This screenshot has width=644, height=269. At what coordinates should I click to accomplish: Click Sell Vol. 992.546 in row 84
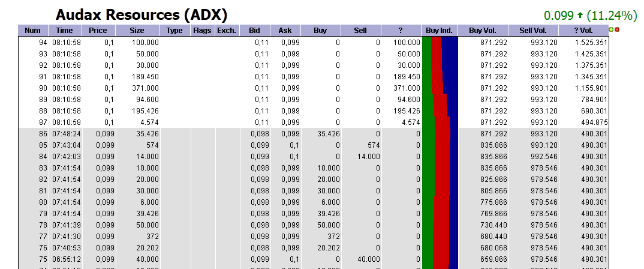544,157
